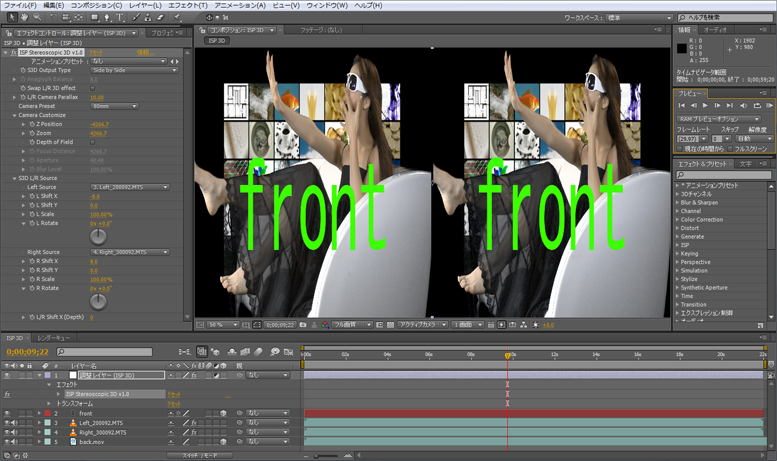Open the Effect (エフェクト) menu
This screenshot has width=777, height=461.
[188, 5]
